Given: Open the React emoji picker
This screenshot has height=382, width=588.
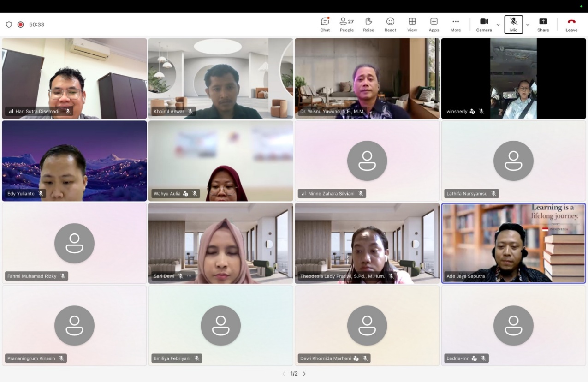Looking at the screenshot, I should click(390, 24).
